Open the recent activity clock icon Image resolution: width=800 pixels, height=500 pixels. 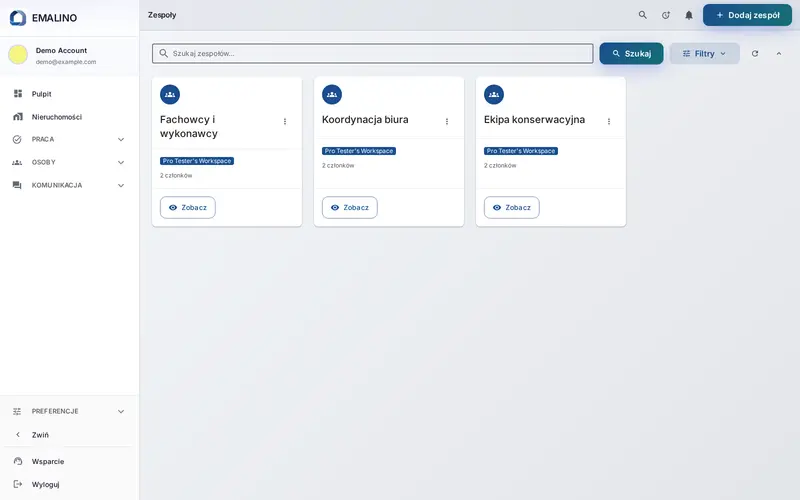(666, 15)
